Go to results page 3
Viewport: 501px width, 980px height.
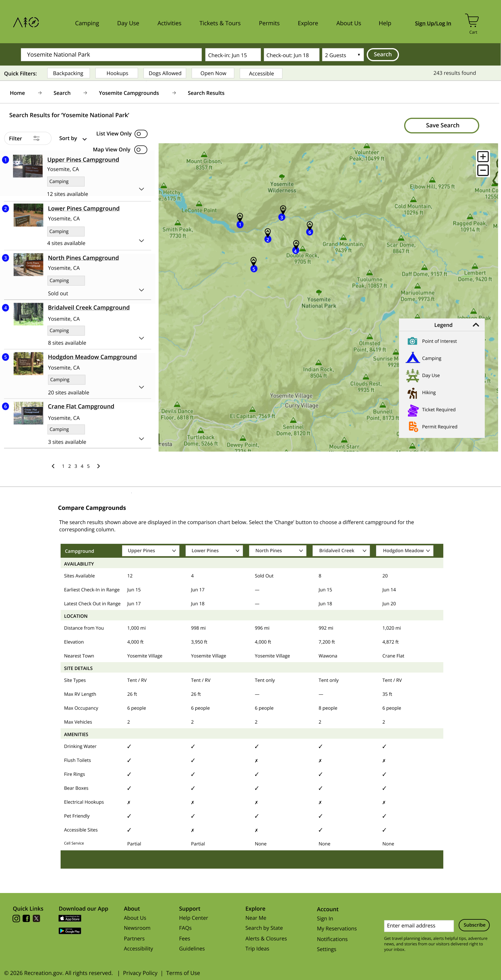(x=76, y=466)
